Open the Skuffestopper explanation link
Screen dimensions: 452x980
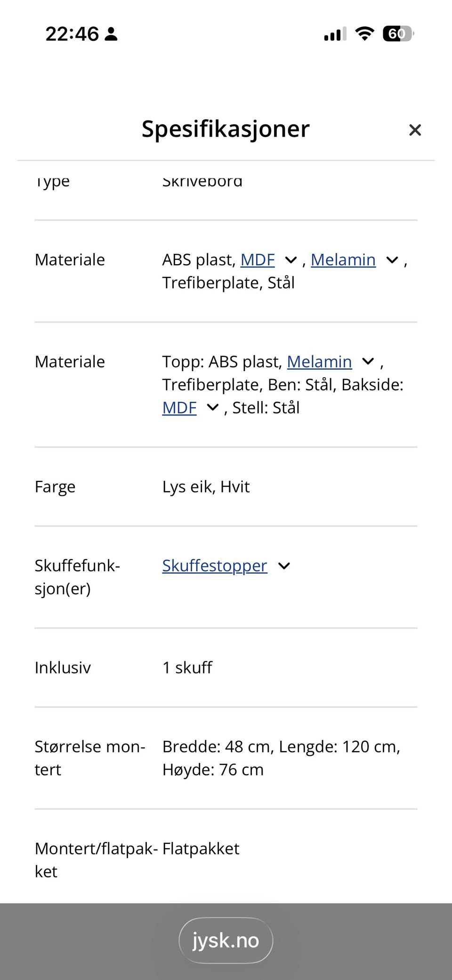(x=214, y=566)
